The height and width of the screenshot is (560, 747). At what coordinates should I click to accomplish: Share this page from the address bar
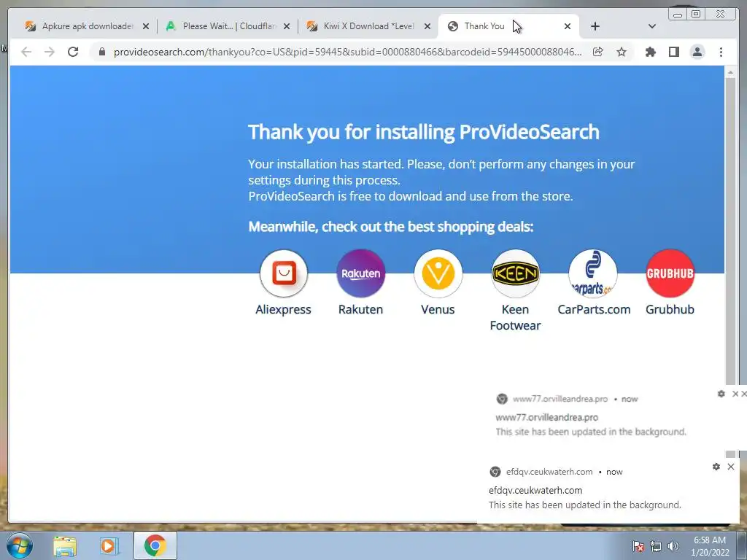point(598,52)
